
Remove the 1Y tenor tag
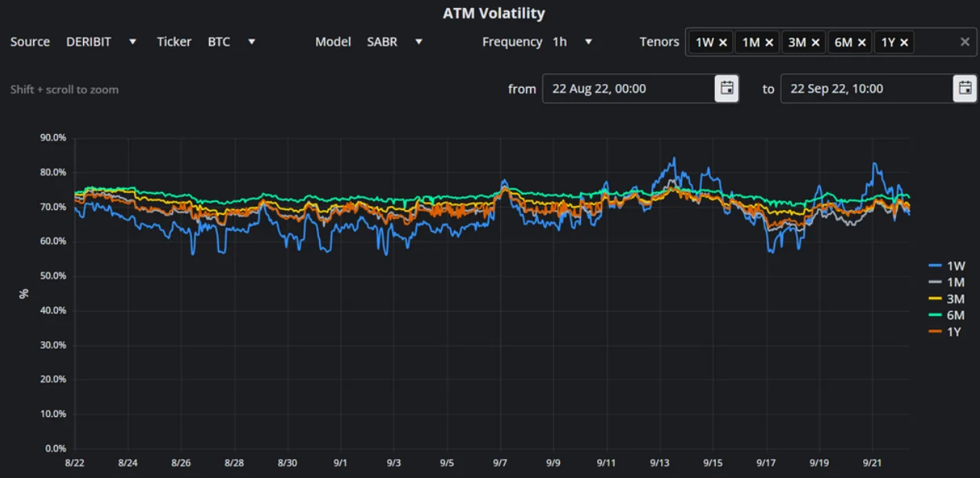coord(904,42)
